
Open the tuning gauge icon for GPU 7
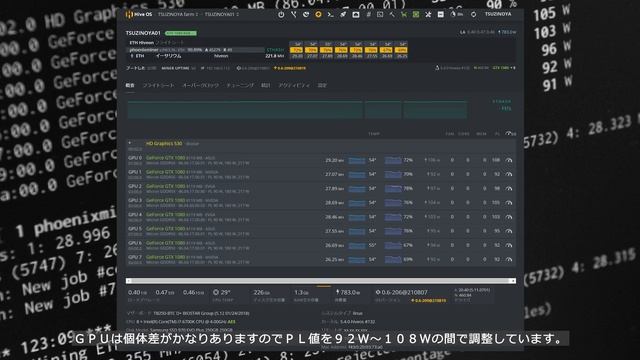coord(509,259)
